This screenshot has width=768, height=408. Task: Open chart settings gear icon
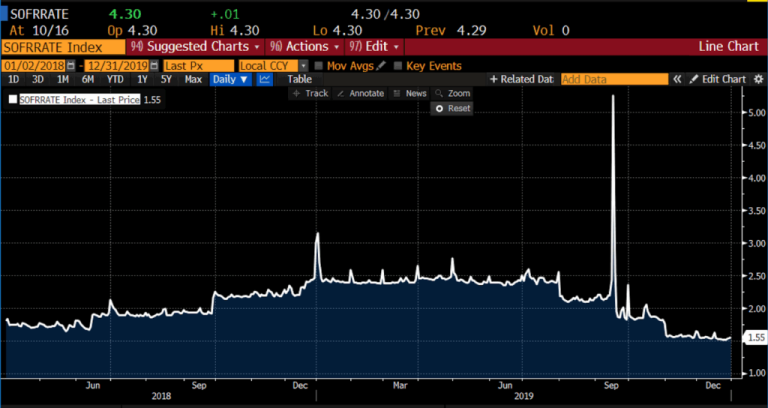coord(756,79)
